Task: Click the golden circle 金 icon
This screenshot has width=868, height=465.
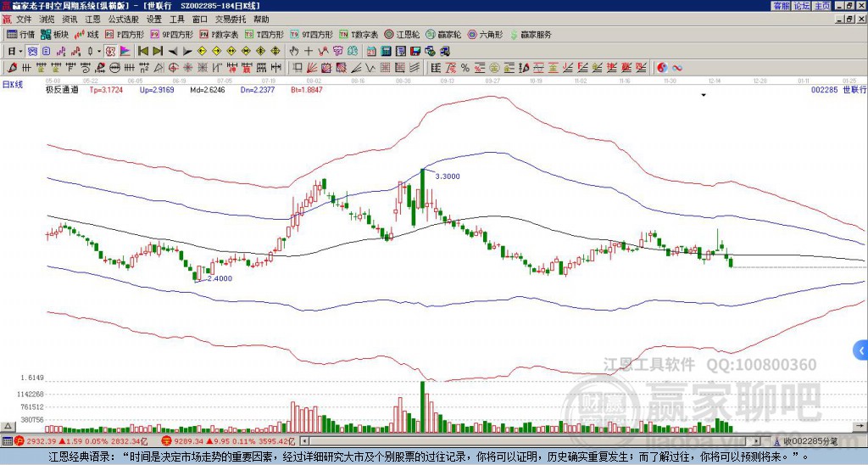Action: click(494, 68)
